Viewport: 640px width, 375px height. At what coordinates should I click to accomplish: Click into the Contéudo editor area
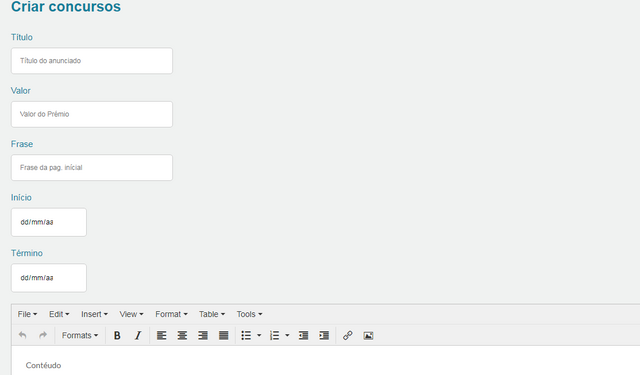(326, 361)
